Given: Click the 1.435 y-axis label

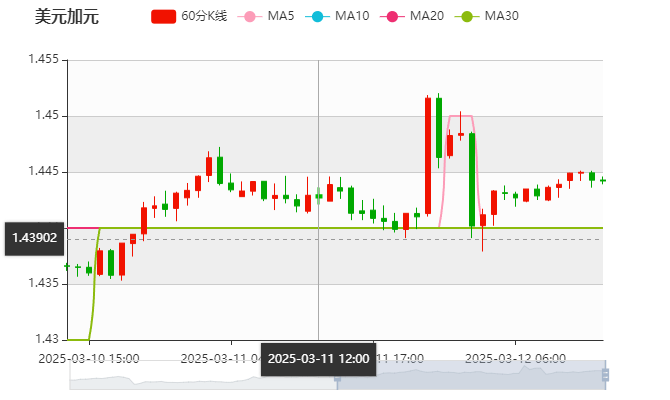Looking at the screenshot, I should [44, 283].
